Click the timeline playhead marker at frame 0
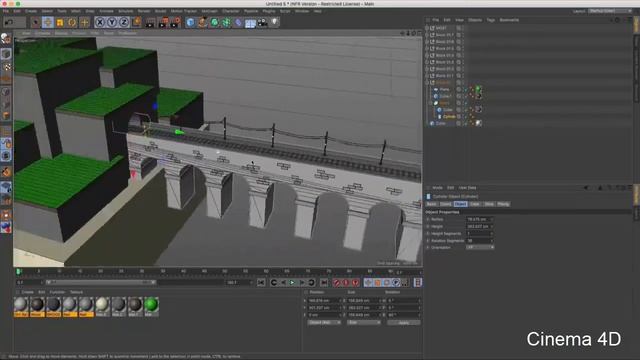Image resolution: width=640 pixels, height=360 pixels. coord(18,271)
